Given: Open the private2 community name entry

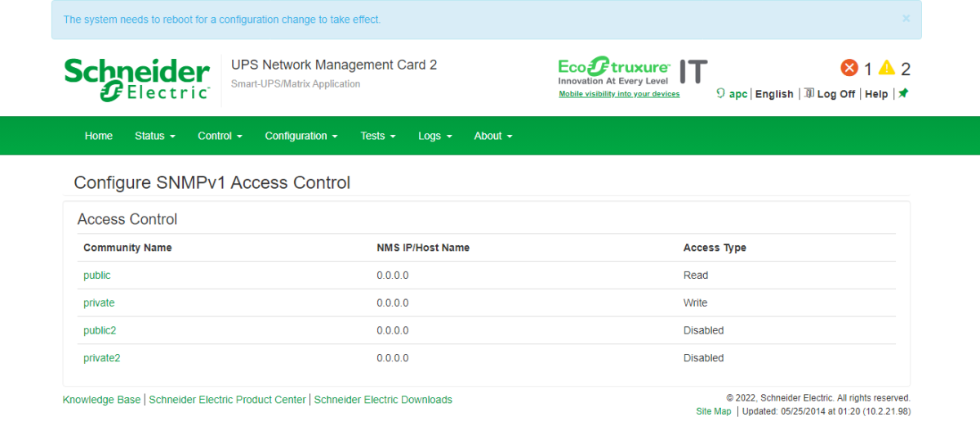Looking at the screenshot, I should click(x=102, y=358).
